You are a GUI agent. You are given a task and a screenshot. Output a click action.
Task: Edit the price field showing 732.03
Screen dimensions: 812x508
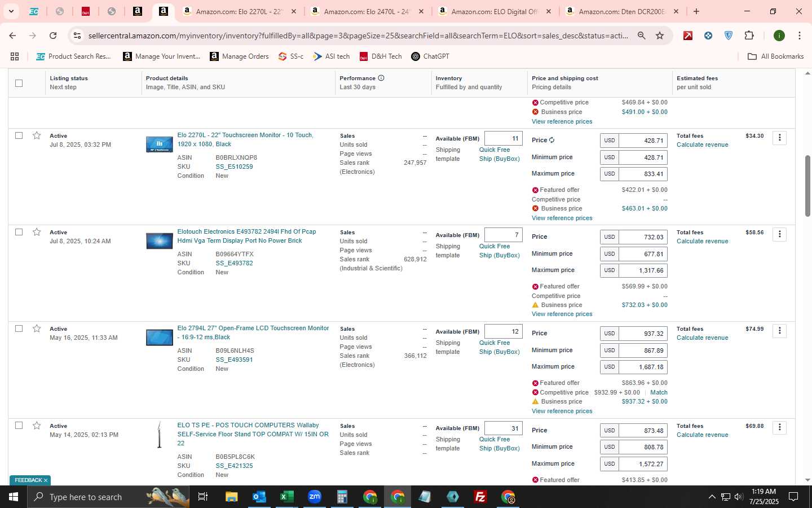643,237
